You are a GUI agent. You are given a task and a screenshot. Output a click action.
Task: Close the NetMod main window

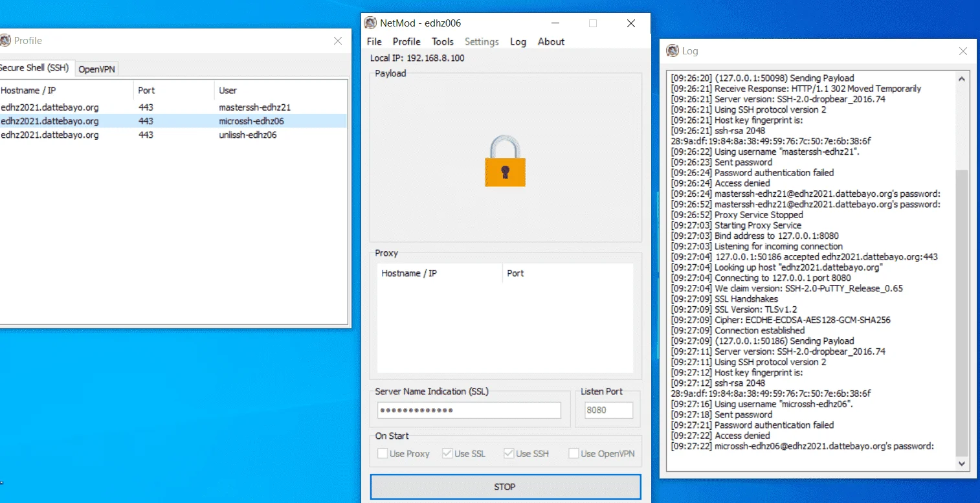pyautogui.click(x=631, y=23)
